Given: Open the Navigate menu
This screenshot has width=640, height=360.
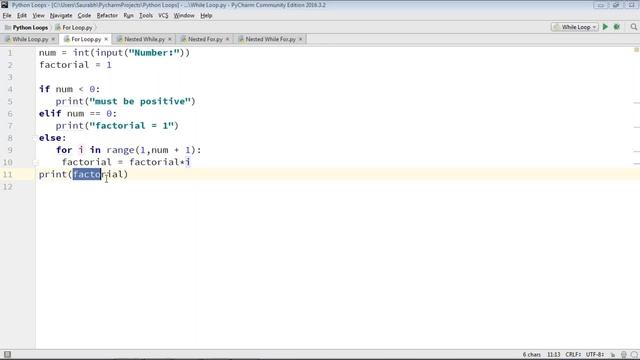Looking at the screenshot, I should [61, 16].
